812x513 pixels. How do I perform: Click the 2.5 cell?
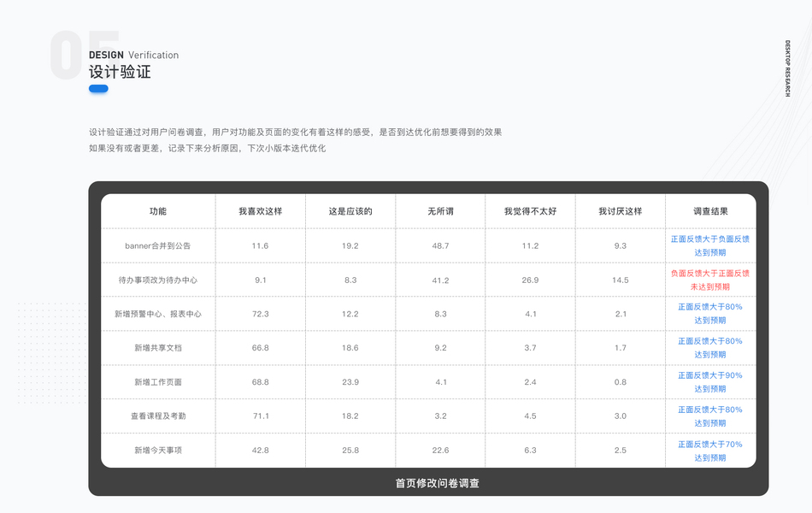click(x=621, y=451)
